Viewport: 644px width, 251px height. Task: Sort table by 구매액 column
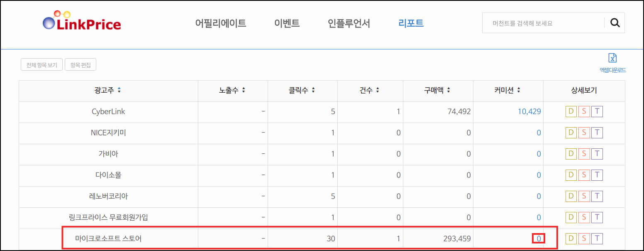click(x=449, y=90)
